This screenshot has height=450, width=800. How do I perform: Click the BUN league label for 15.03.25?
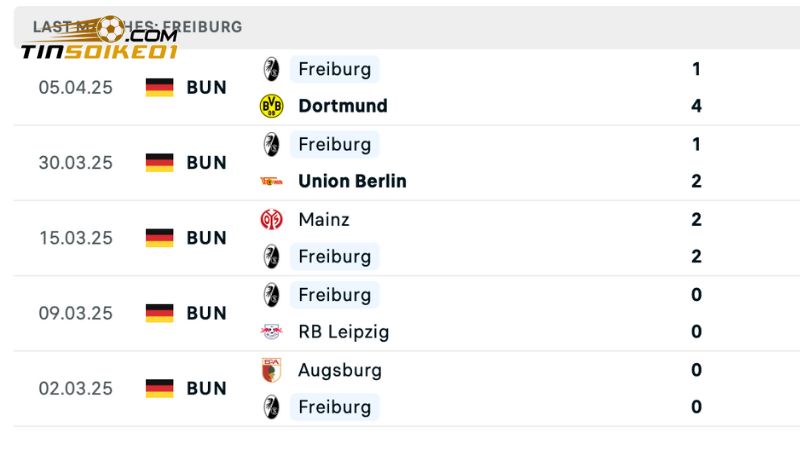pos(206,238)
